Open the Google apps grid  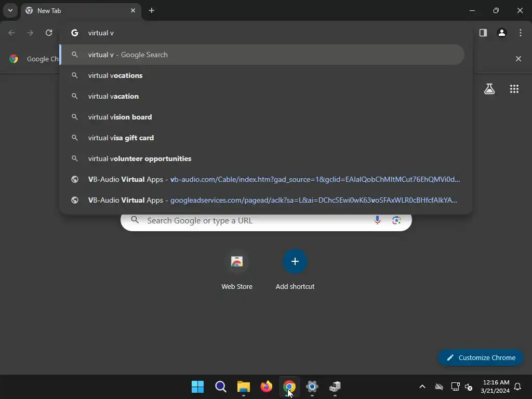514,89
